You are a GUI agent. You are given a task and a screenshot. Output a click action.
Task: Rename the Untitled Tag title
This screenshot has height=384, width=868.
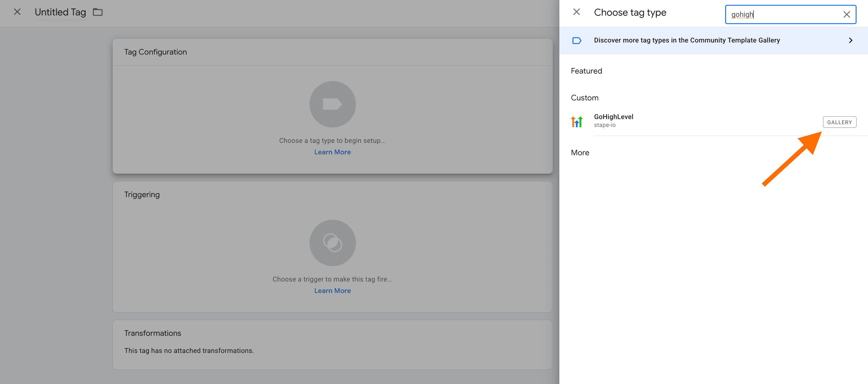[x=60, y=12]
